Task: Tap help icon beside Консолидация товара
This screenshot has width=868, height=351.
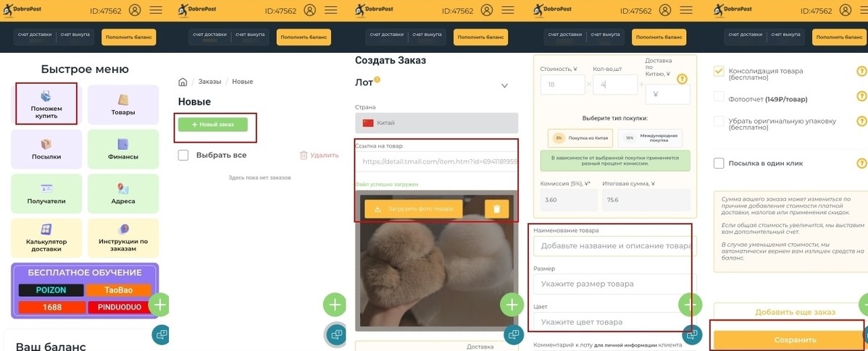Action: (x=861, y=72)
